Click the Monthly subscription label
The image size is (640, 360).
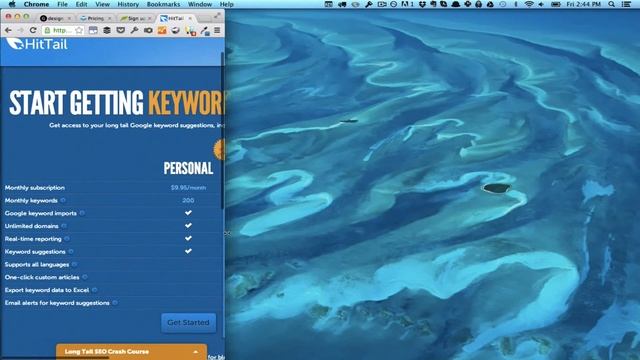[x=35, y=188]
